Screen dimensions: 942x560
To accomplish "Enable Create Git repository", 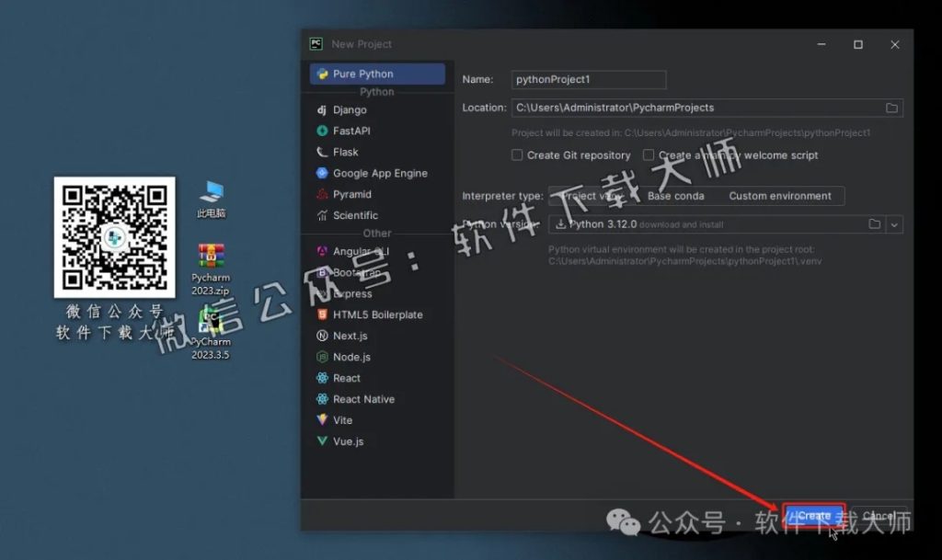I will coord(518,154).
